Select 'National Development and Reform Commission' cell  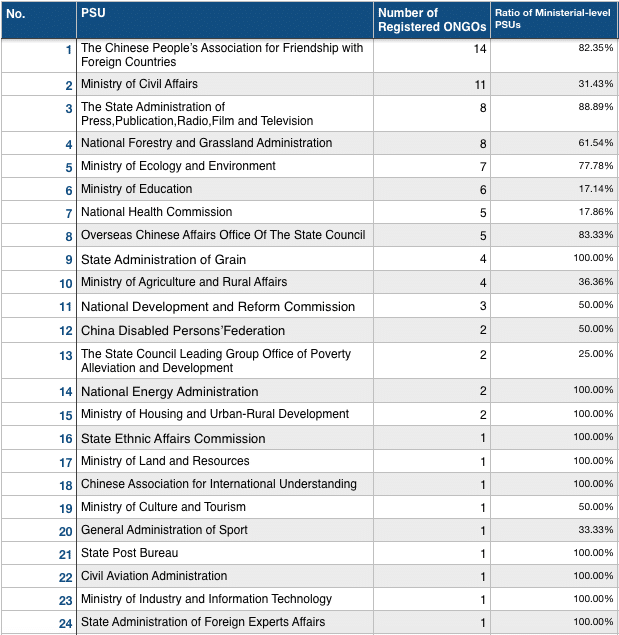pyautogui.click(x=225, y=306)
